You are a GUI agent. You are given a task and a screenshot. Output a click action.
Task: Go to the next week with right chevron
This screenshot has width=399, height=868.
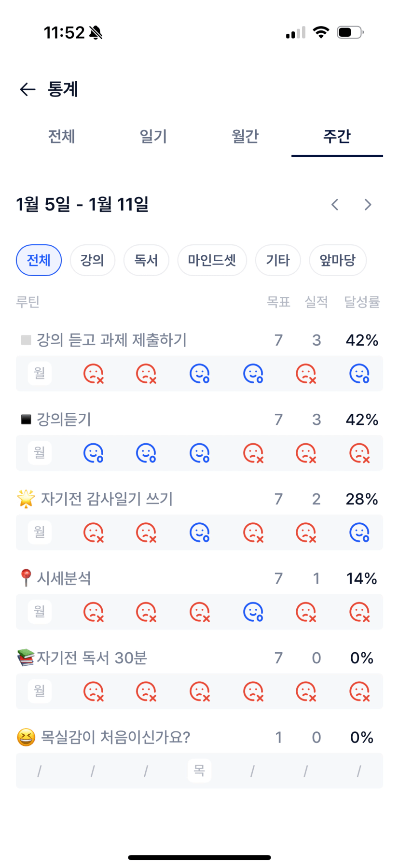(x=368, y=205)
